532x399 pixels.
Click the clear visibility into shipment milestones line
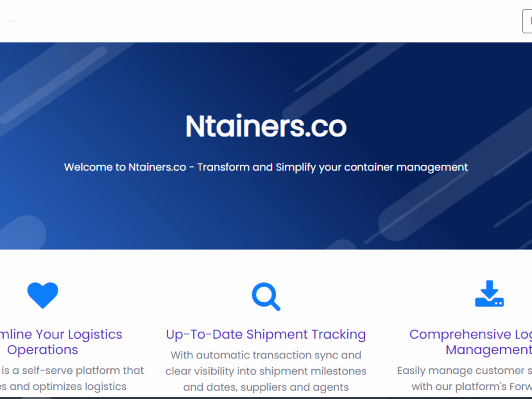pyautogui.click(x=266, y=371)
